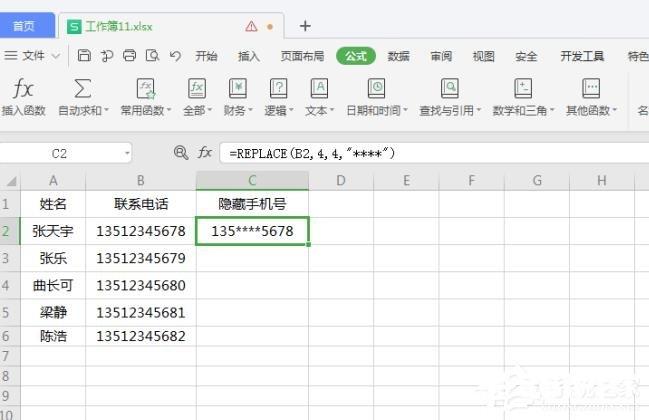Switch to the View (视图) ribbon tab

pyautogui.click(x=483, y=56)
